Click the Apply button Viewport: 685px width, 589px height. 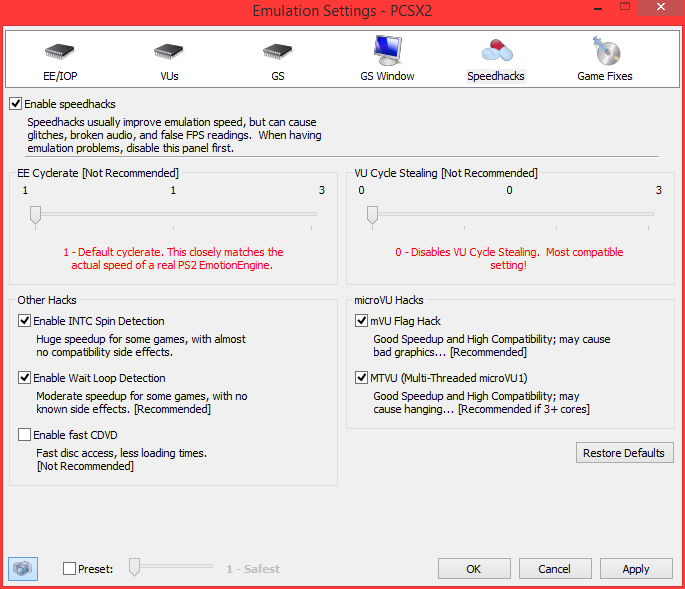[x=636, y=568]
